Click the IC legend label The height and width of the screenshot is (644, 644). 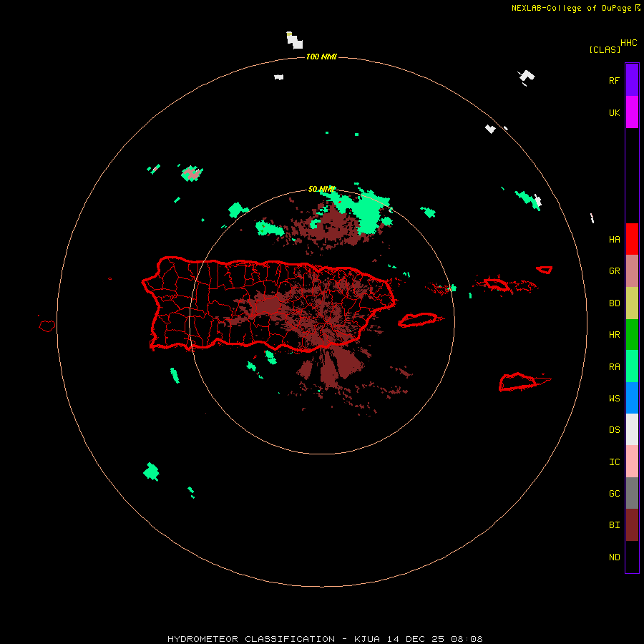coord(614,462)
